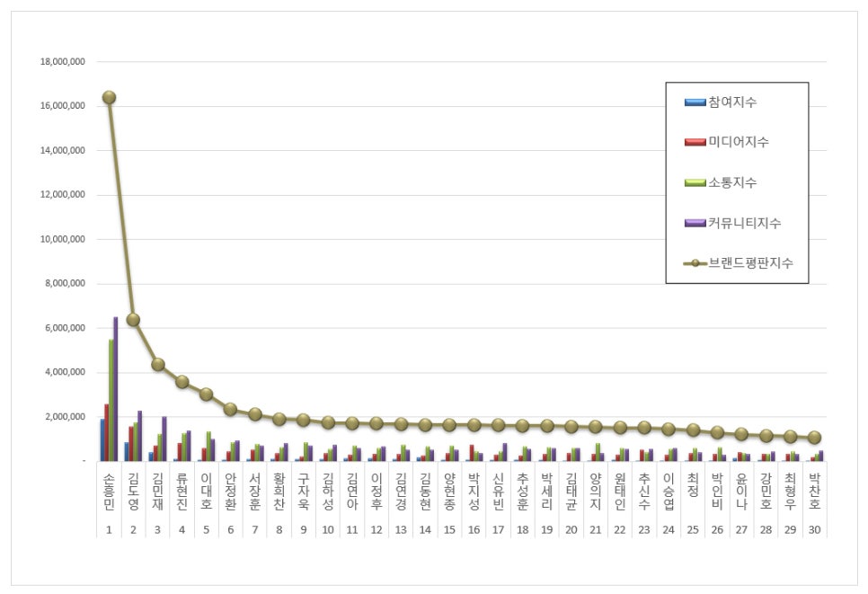Select the 참여지수 legend label

pyautogui.click(x=732, y=102)
